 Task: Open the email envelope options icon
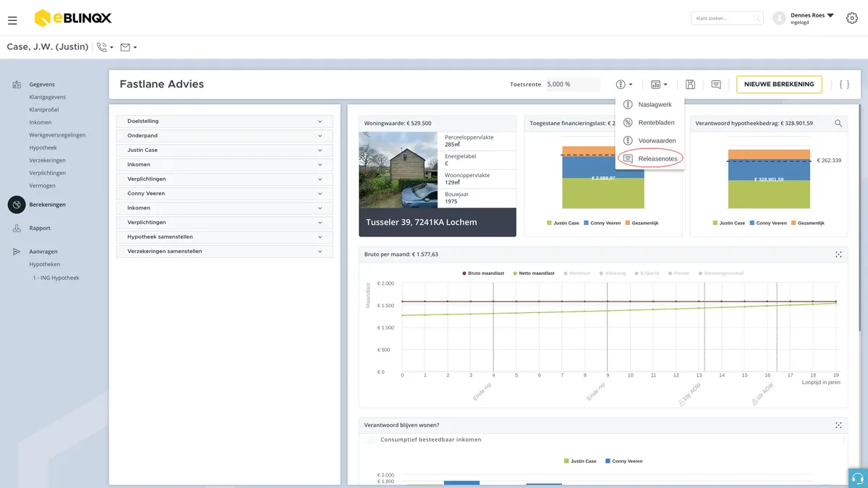tap(125, 47)
